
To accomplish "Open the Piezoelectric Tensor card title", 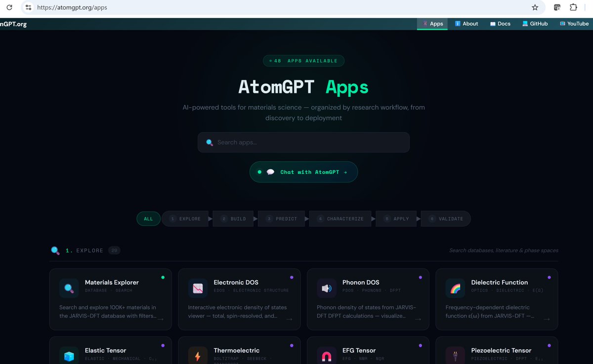I will (x=502, y=350).
